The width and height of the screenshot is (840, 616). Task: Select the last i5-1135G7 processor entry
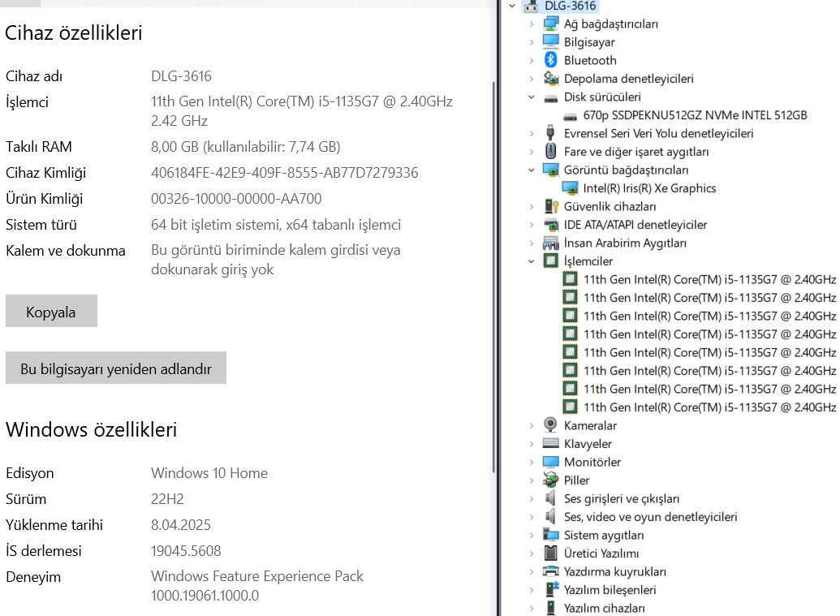coord(709,407)
